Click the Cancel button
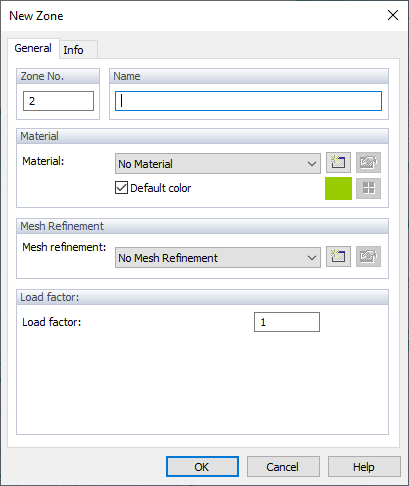The width and height of the screenshot is (409, 486). (x=283, y=467)
